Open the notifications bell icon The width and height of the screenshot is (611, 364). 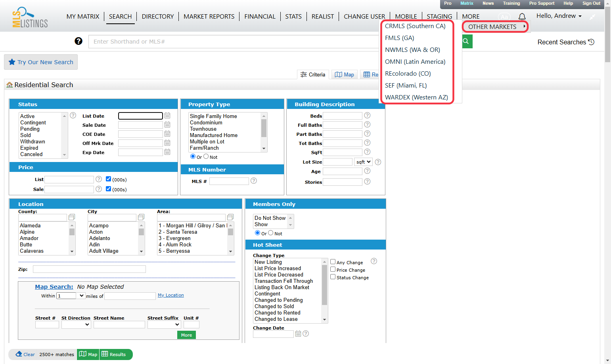pos(522,17)
